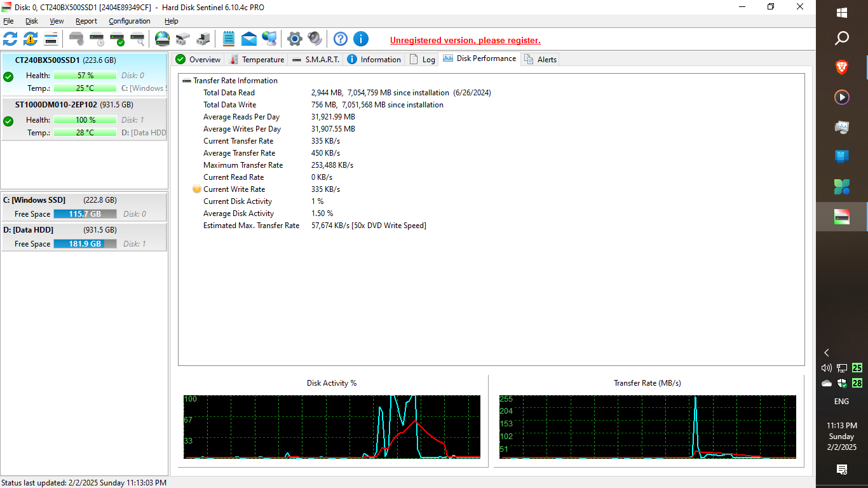The image size is (868, 488).
Task: Show hidden tray icons chevron
Action: click(x=827, y=353)
